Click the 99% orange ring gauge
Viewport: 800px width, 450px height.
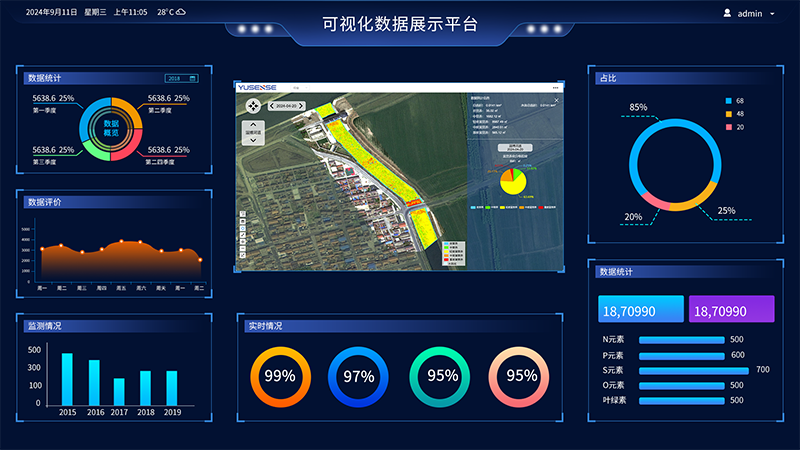pyautogui.click(x=279, y=376)
